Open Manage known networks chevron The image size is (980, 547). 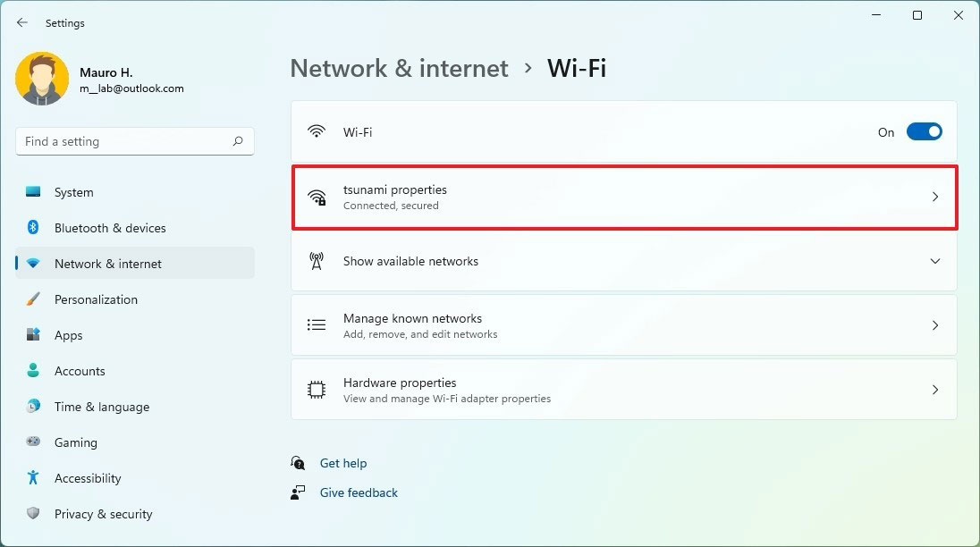tap(935, 325)
